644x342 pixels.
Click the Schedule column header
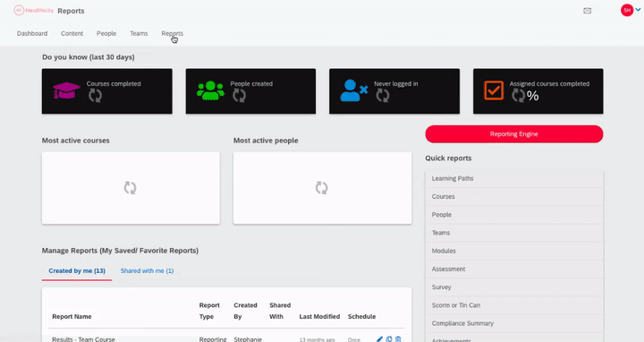362,317
